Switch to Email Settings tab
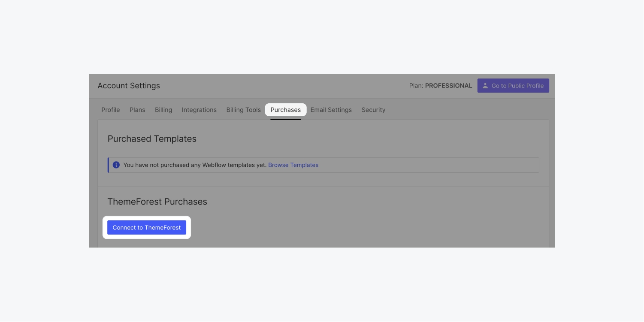 tap(331, 110)
